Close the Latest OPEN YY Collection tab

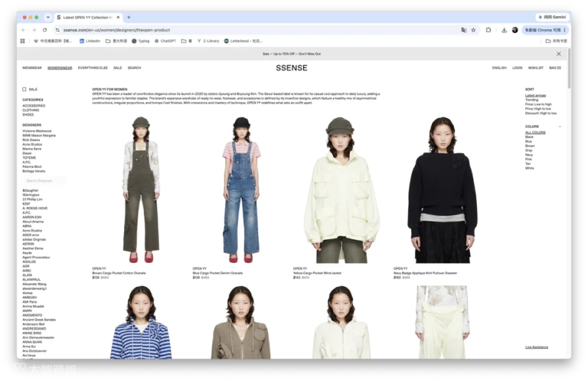click(x=118, y=17)
